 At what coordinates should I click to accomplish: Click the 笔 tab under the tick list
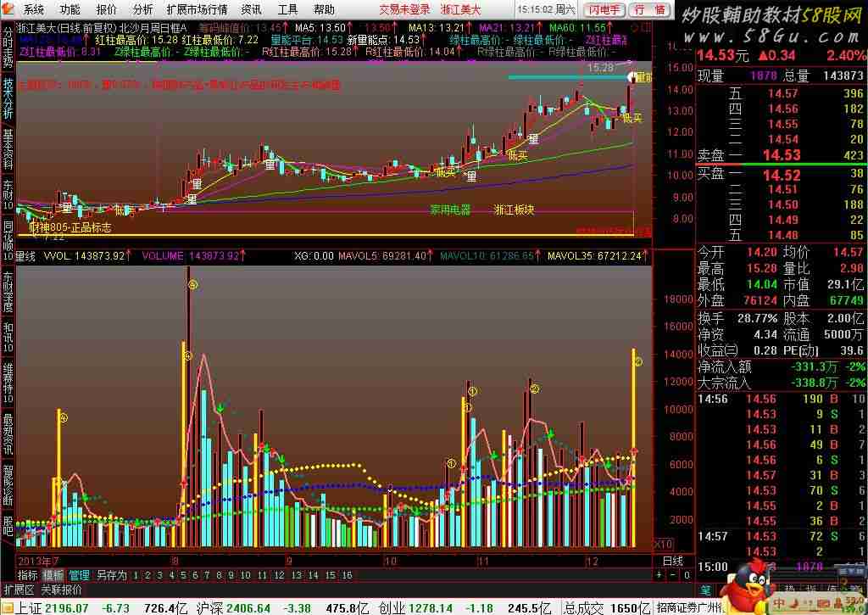coord(706,590)
